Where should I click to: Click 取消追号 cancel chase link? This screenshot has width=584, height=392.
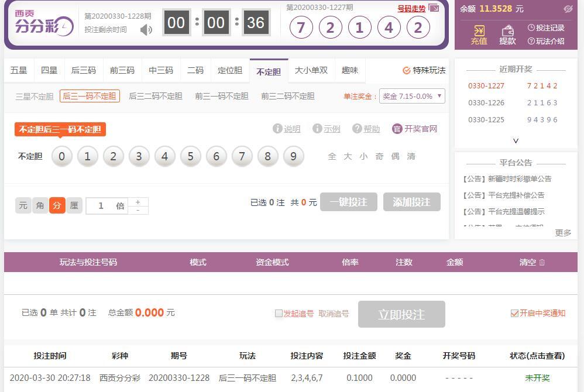click(x=334, y=314)
